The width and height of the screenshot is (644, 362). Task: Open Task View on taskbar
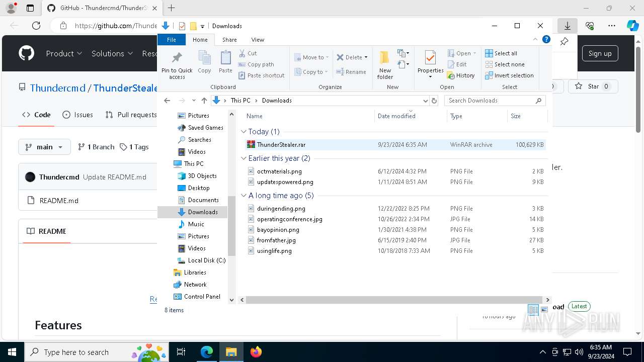pos(181,352)
